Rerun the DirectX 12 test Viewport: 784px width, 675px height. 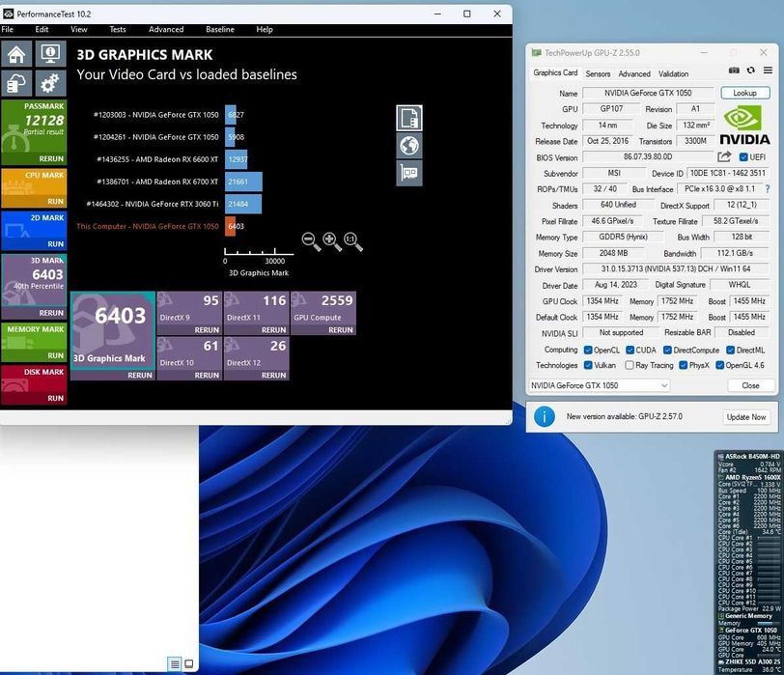click(x=273, y=375)
